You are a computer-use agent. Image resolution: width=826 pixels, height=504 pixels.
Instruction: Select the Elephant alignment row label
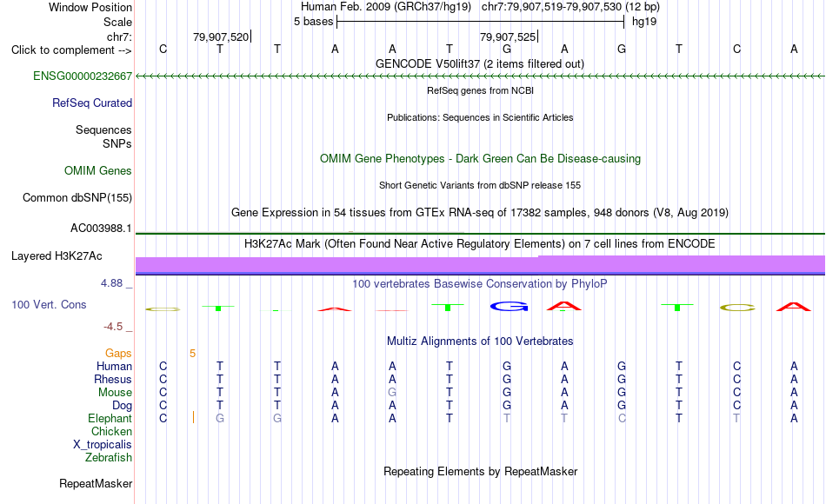pyautogui.click(x=110, y=418)
